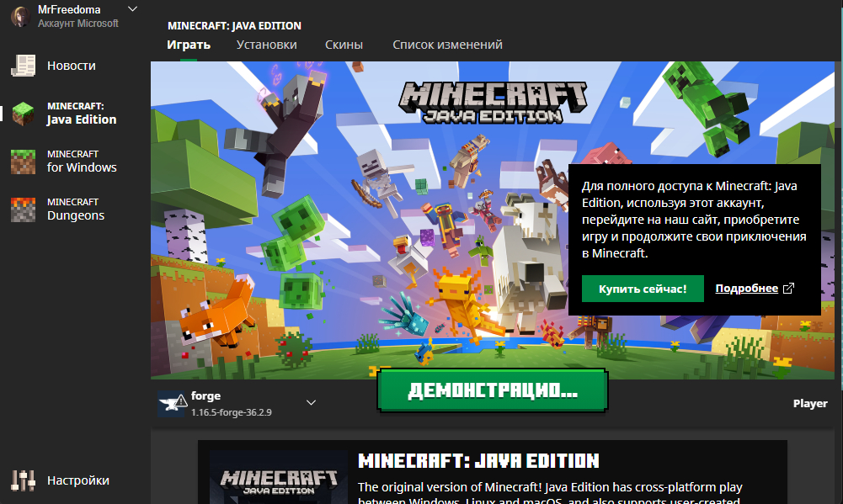Switch to the Играть tab

188,45
